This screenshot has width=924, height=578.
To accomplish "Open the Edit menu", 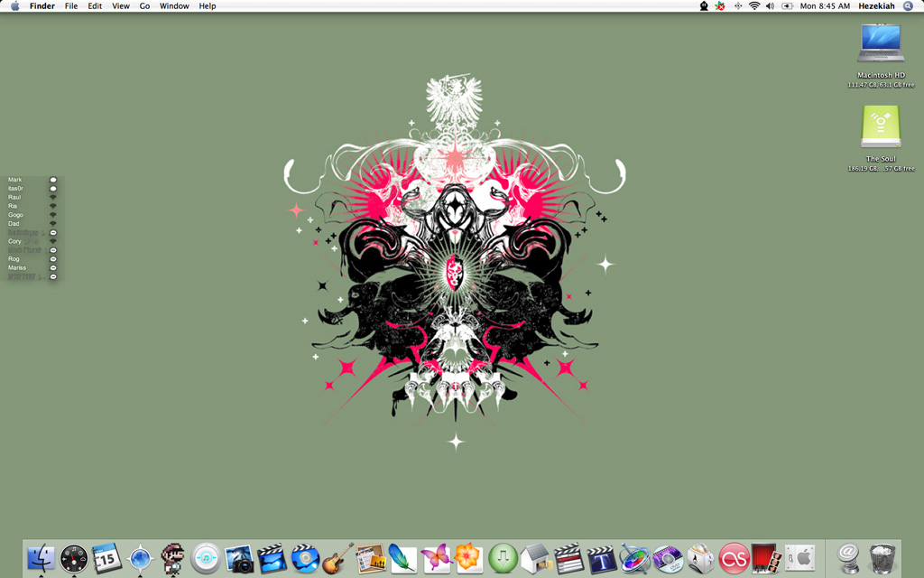I will click(95, 6).
